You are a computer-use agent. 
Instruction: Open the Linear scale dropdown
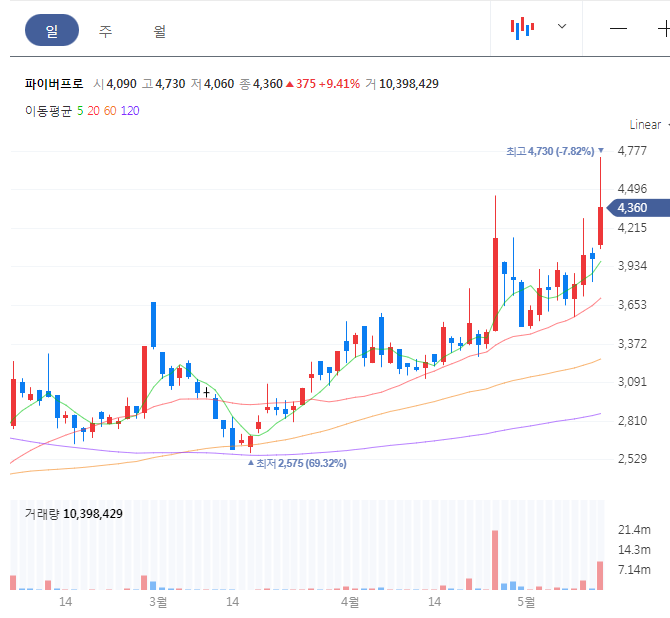pos(648,125)
